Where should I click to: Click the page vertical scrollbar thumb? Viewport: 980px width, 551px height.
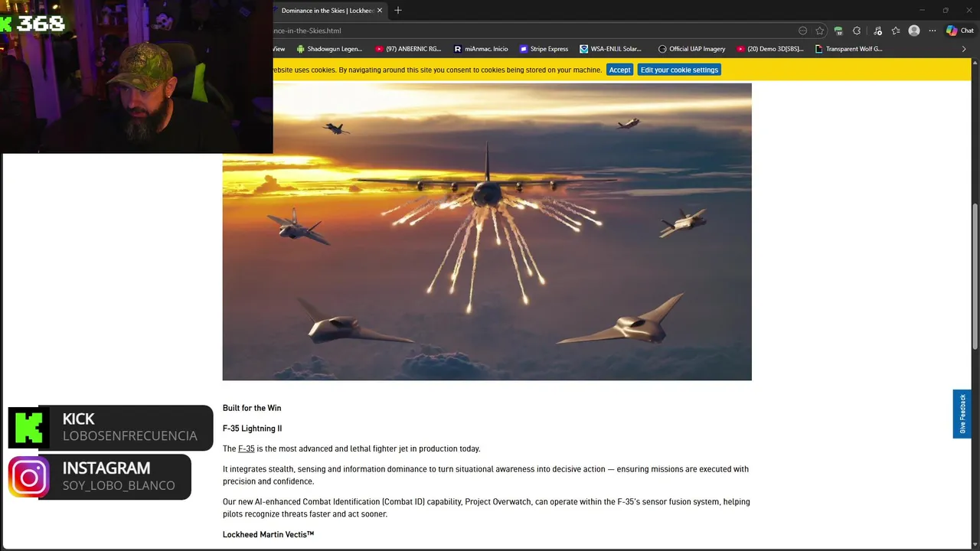[975, 275]
